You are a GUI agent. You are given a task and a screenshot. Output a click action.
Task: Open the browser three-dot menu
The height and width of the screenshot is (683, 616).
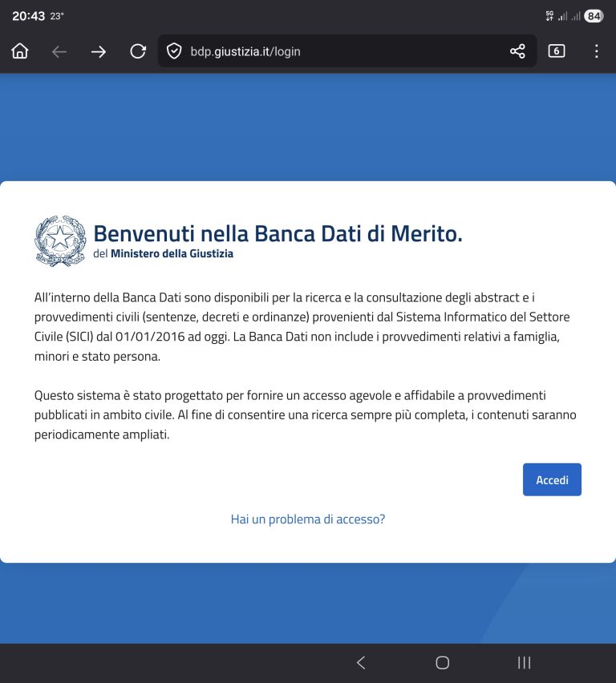point(597,51)
